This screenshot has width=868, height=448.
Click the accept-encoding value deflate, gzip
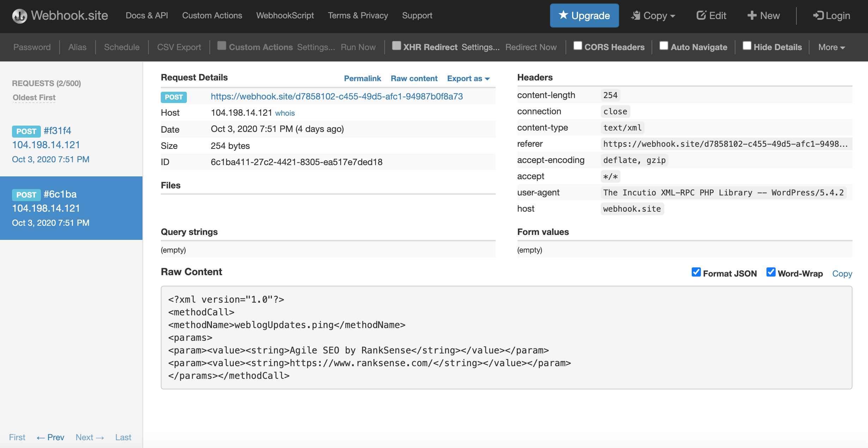[634, 160]
